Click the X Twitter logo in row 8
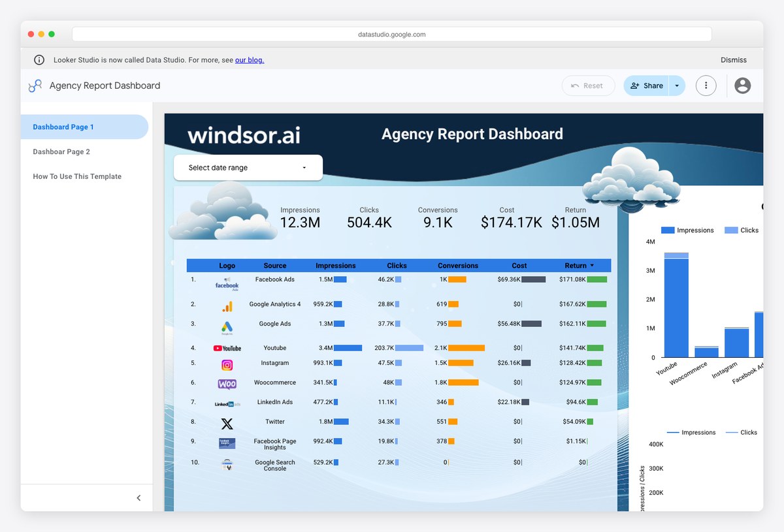Viewport: 784px width, 532px height. pos(227,424)
